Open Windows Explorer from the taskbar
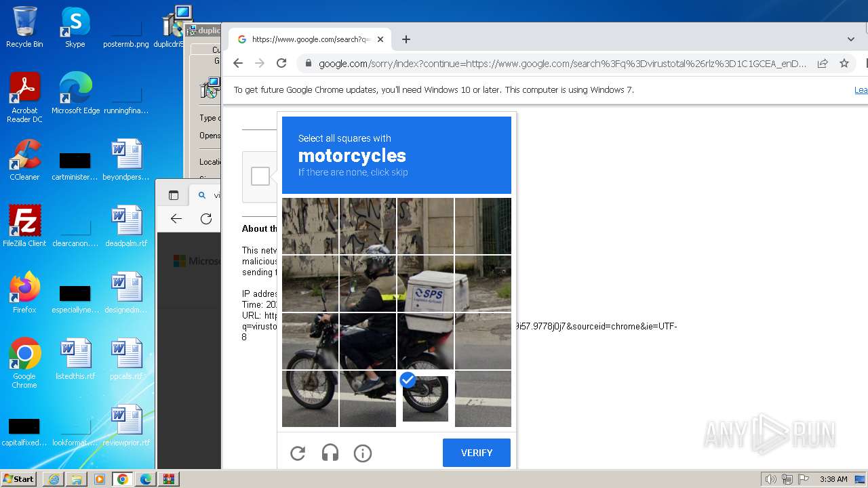Screen dimensions: 868x488 coord(77,479)
